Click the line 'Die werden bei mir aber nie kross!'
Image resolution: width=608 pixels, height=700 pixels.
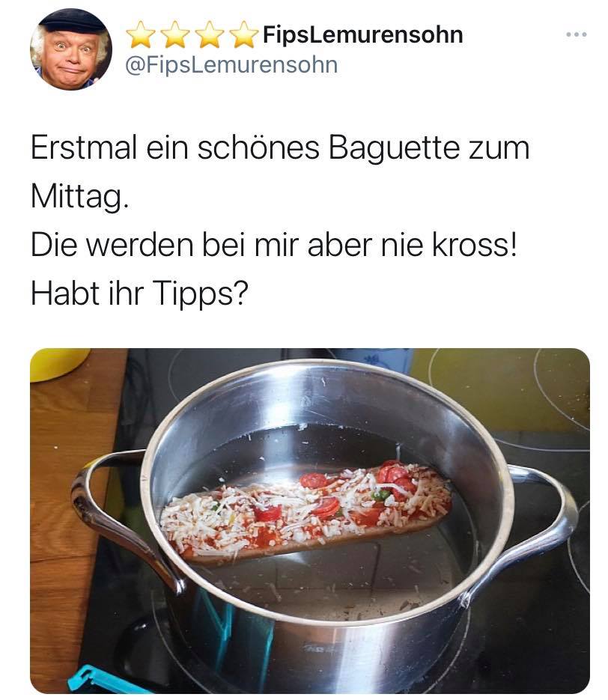(x=274, y=246)
